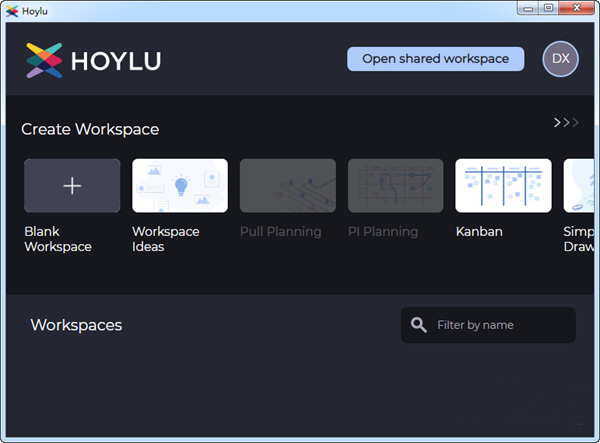Open shared workspace button
Image resolution: width=600 pixels, height=443 pixels.
[435, 59]
